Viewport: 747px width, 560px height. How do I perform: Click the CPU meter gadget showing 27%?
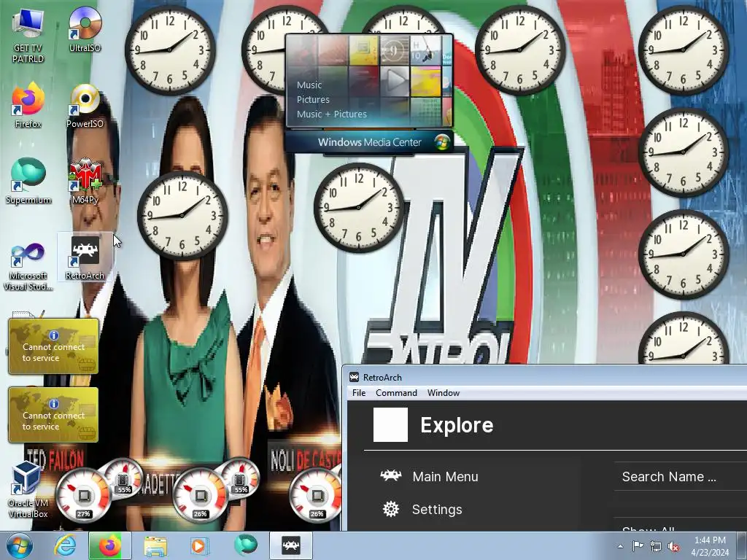point(83,496)
